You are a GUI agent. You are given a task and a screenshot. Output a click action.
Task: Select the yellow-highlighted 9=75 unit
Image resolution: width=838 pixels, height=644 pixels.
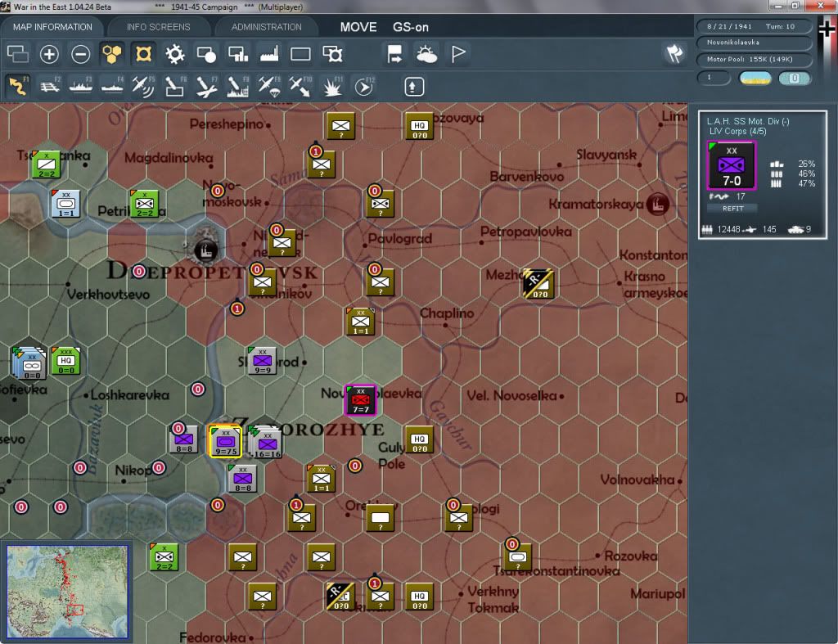[x=225, y=441]
